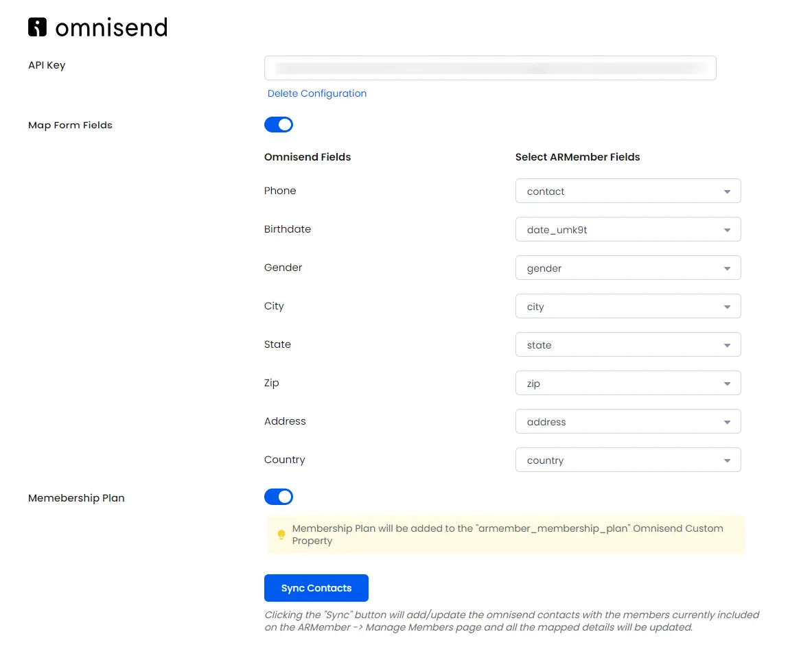Click the Gender field label
Viewport: 812px width, 647px height.
pyautogui.click(x=283, y=267)
